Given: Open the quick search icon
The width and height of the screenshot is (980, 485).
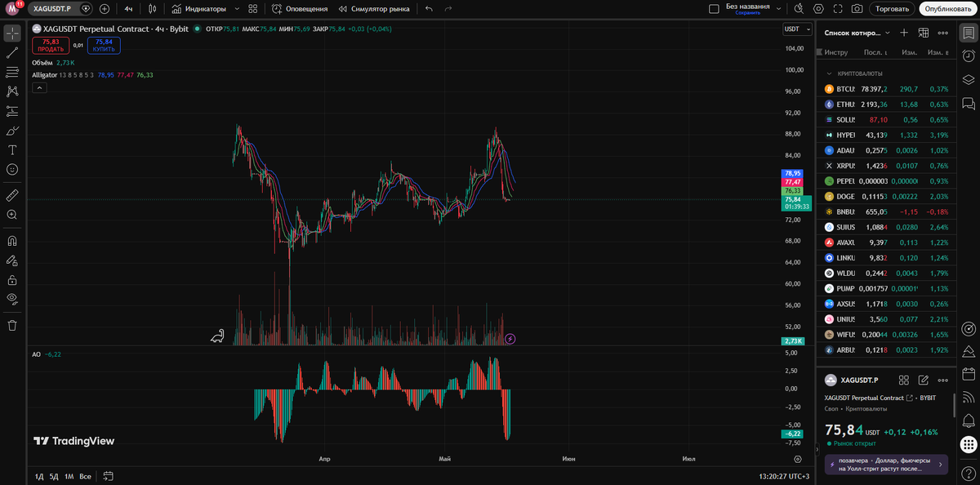Looking at the screenshot, I should click(x=797, y=9).
